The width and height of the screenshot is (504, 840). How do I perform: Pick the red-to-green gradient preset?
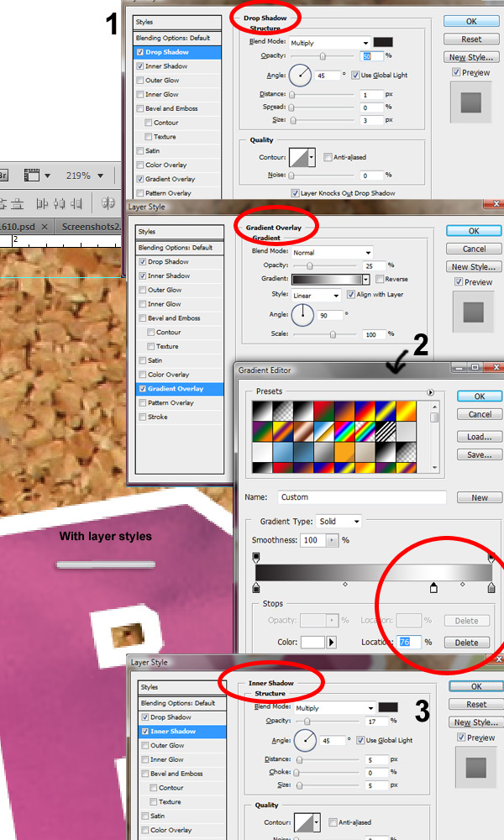click(x=324, y=411)
